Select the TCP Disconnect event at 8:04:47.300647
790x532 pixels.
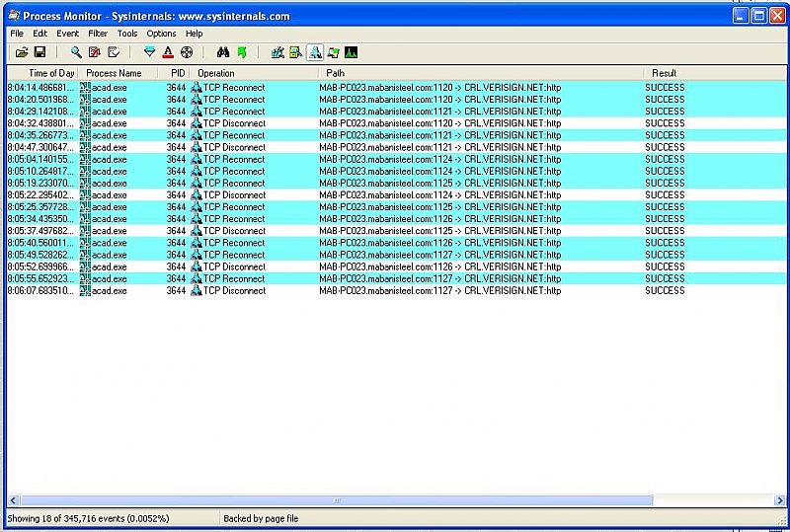click(397, 147)
